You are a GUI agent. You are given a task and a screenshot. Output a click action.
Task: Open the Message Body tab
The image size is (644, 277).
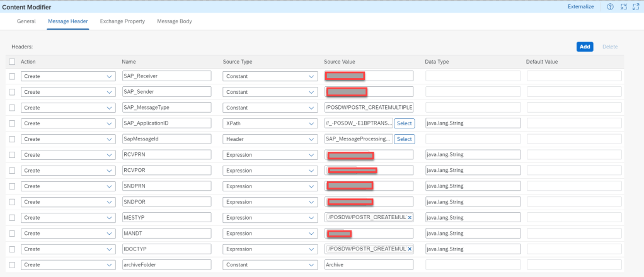[x=175, y=21]
